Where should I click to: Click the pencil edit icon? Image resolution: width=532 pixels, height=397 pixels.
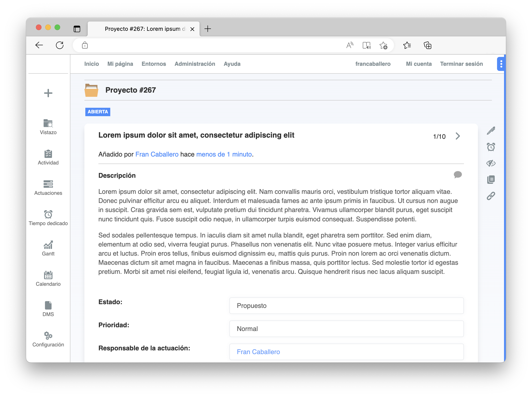tap(491, 130)
